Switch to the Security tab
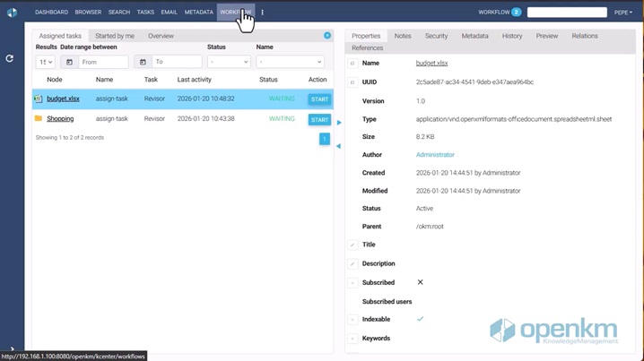The width and height of the screenshot is (644, 361). pos(436,36)
